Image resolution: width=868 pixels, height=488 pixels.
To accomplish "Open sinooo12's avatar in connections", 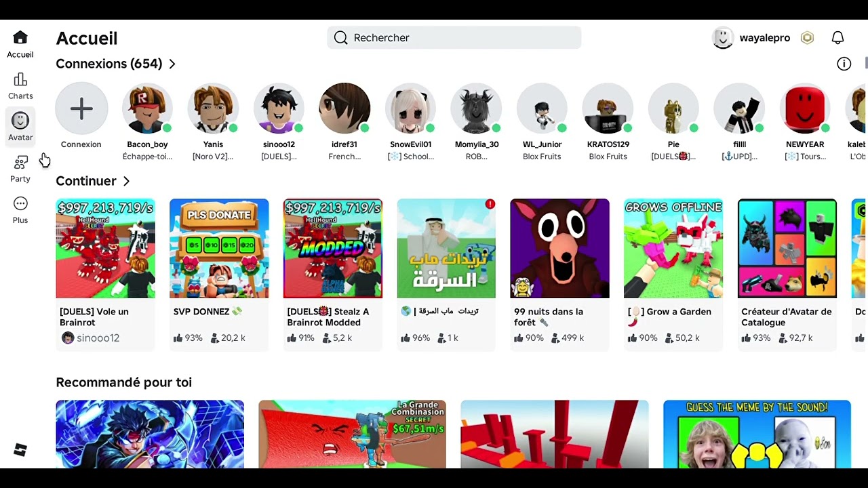I will point(279,108).
